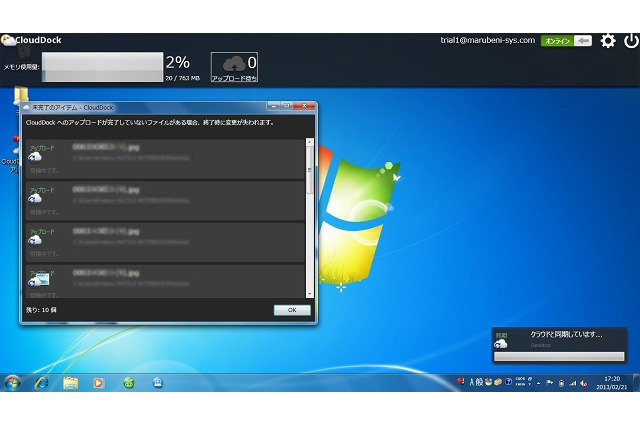
Task: Click OK in the 未完了のアイテム dialog
Action: pos(292,310)
